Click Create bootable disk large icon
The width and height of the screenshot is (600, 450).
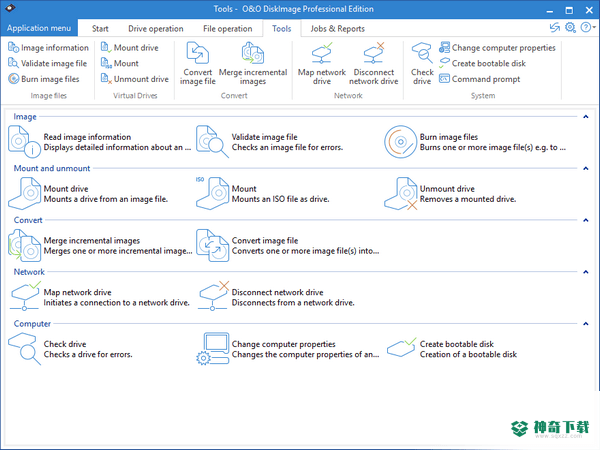(x=401, y=347)
